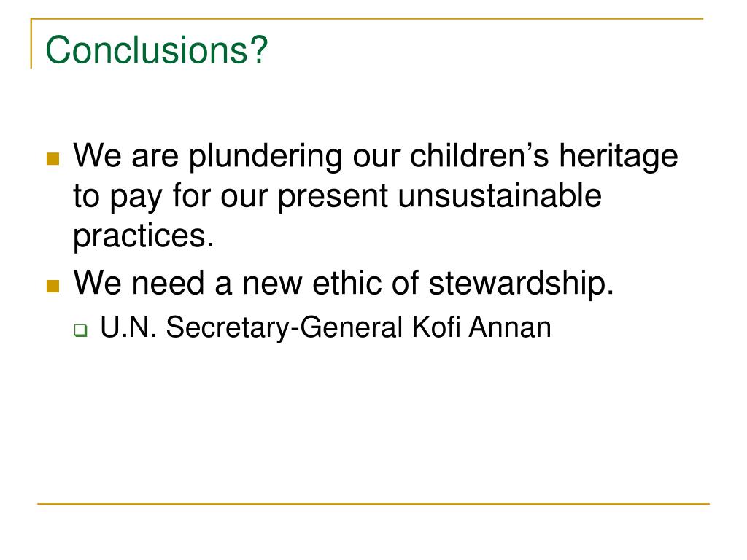Image resolution: width=747 pixels, height=560 pixels.
Task: Click the second gold square bullet
Action: click(x=53, y=286)
